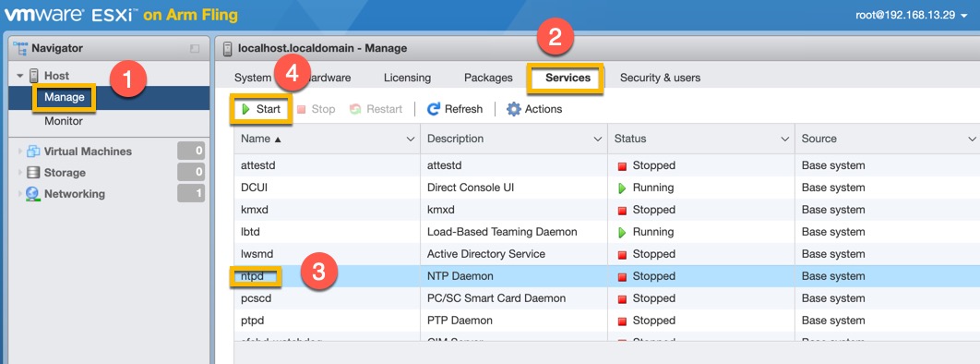980x364 pixels.
Task: Click the greyed-out Stop button in toolbar
Action: click(x=316, y=109)
